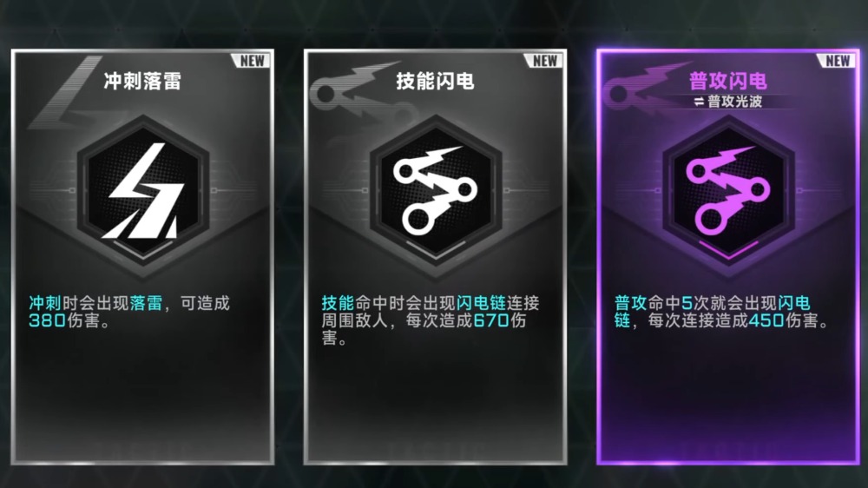Click the white chain lightning hexagon icon
868x488 pixels.
coord(436,192)
